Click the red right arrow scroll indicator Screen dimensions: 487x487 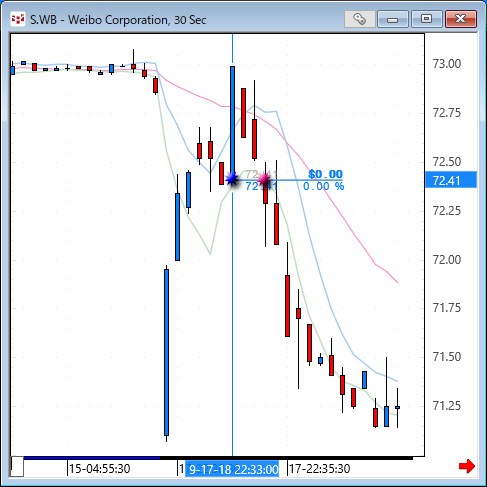click(467, 466)
